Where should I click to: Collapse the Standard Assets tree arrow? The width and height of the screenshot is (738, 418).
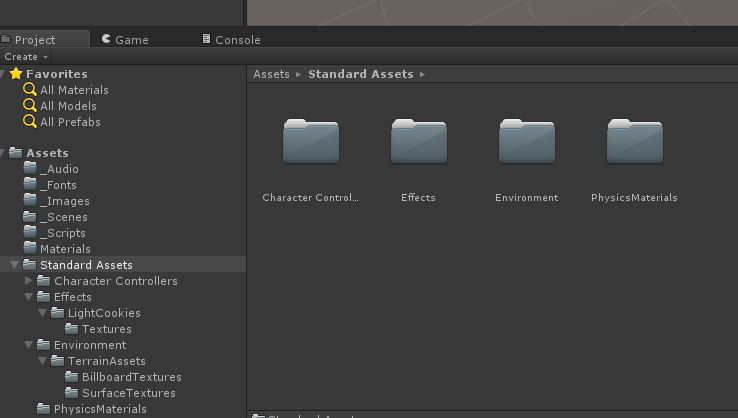15,265
